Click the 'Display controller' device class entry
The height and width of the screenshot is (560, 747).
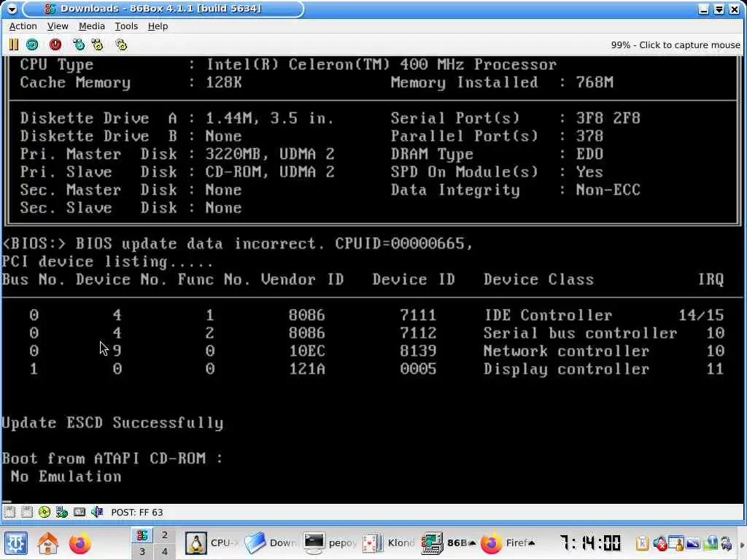pos(566,369)
